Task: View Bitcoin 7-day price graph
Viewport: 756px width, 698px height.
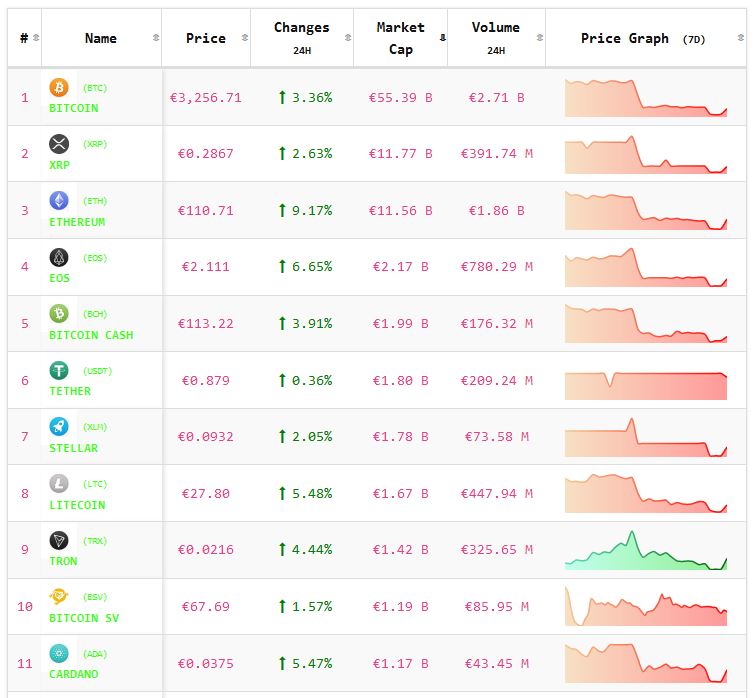Action: [x=646, y=98]
